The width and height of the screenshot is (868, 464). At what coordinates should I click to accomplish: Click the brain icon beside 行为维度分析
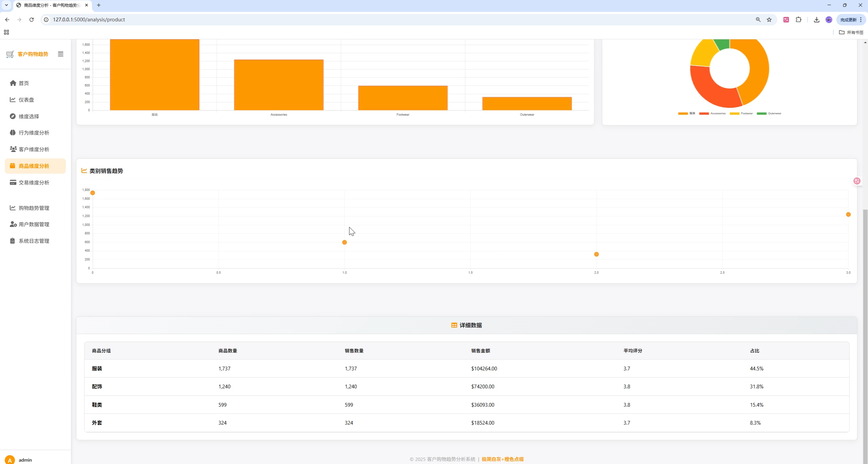(13, 133)
